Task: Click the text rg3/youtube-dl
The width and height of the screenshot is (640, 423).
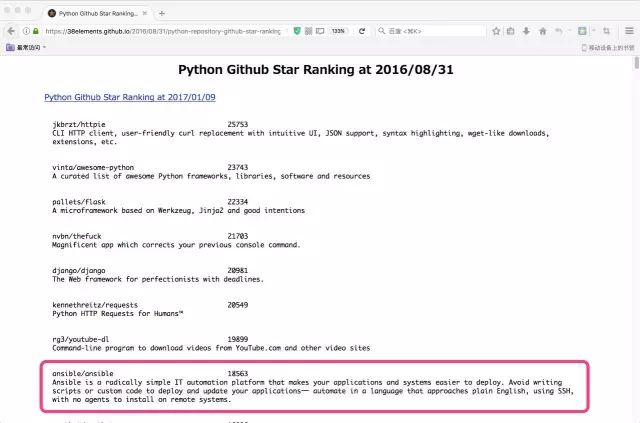Action: tap(81, 339)
